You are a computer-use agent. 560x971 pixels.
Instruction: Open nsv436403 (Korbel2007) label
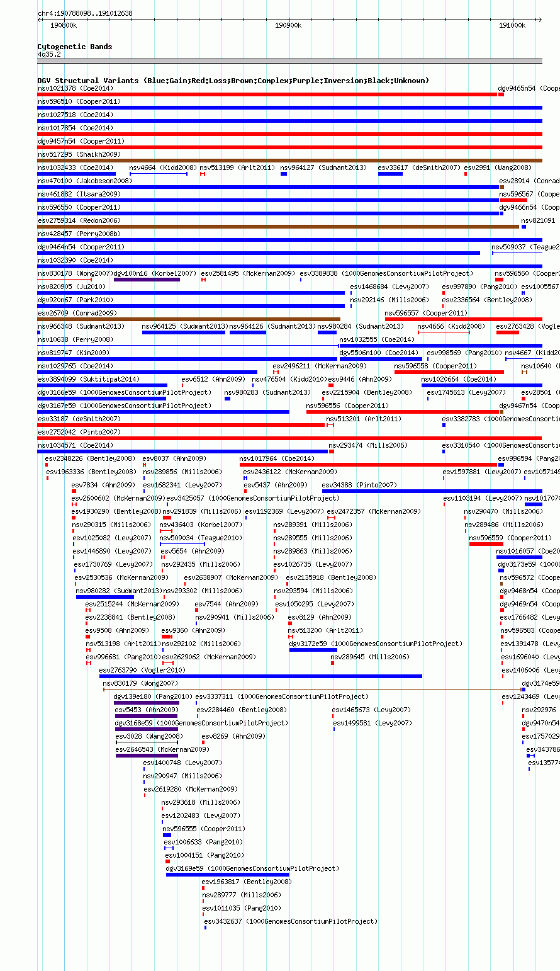pyautogui.click(x=201, y=525)
